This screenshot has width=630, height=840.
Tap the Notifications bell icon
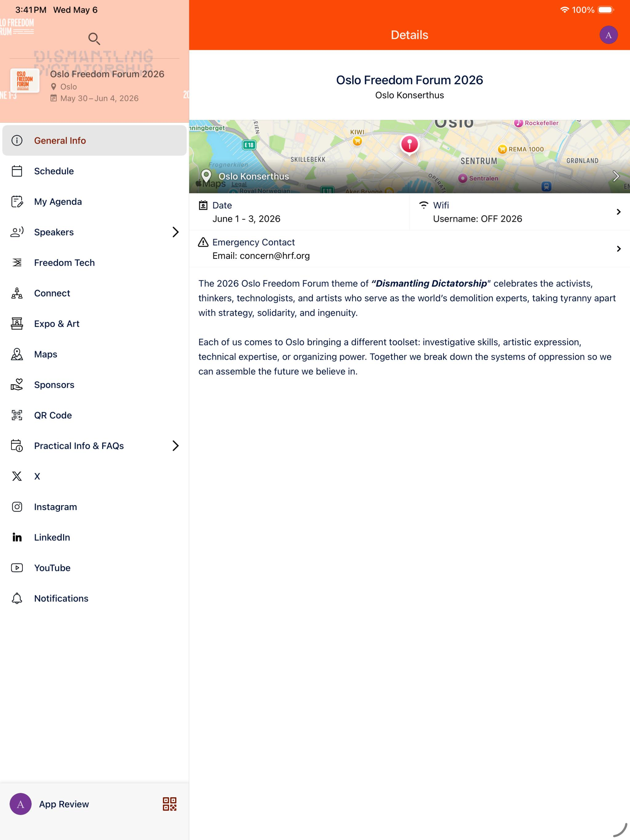[x=17, y=598]
